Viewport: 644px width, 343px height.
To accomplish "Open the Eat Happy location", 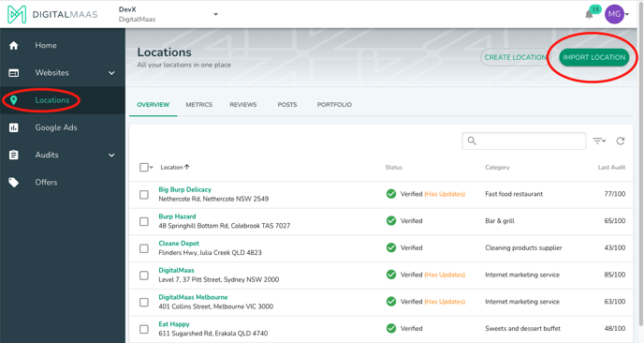I will pyautogui.click(x=174, y=324).
